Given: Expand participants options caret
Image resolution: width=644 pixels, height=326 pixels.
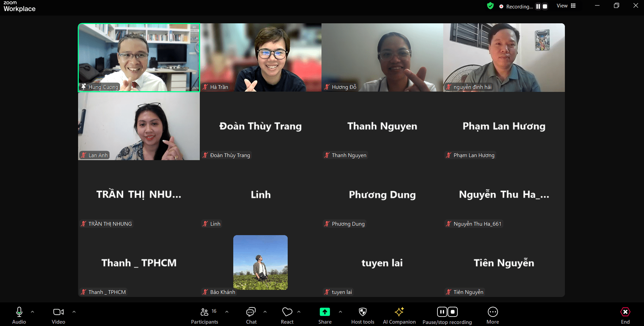Looking at the screenshot, I should [227, 312].
